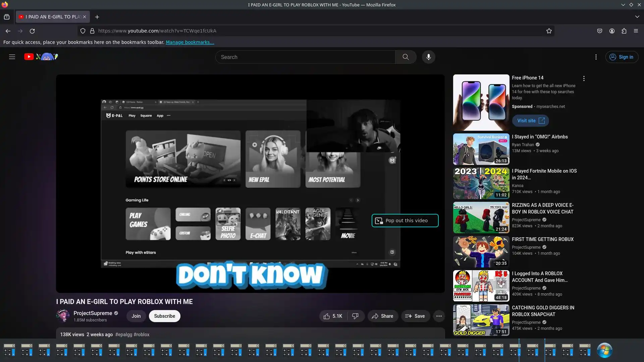This screenshot has width=644, height=362.
Task: Bookmark this page with star icon
Action: (x=549, y=31)
